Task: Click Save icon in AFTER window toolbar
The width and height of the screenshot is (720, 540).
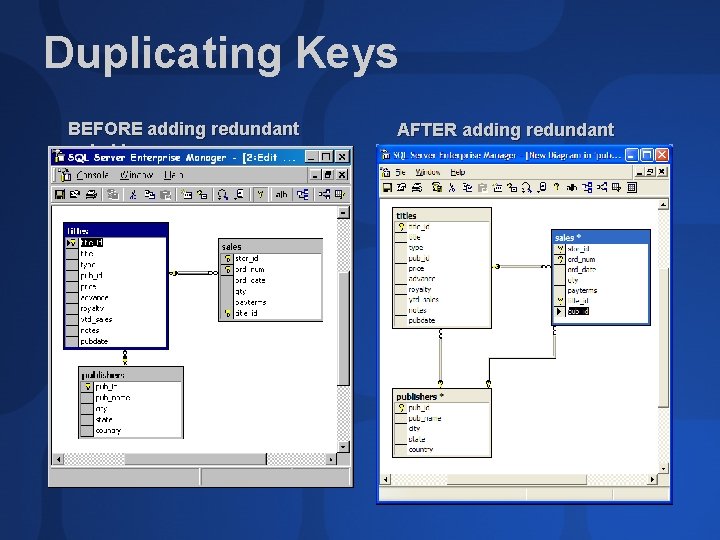Action: coord(387,187)
